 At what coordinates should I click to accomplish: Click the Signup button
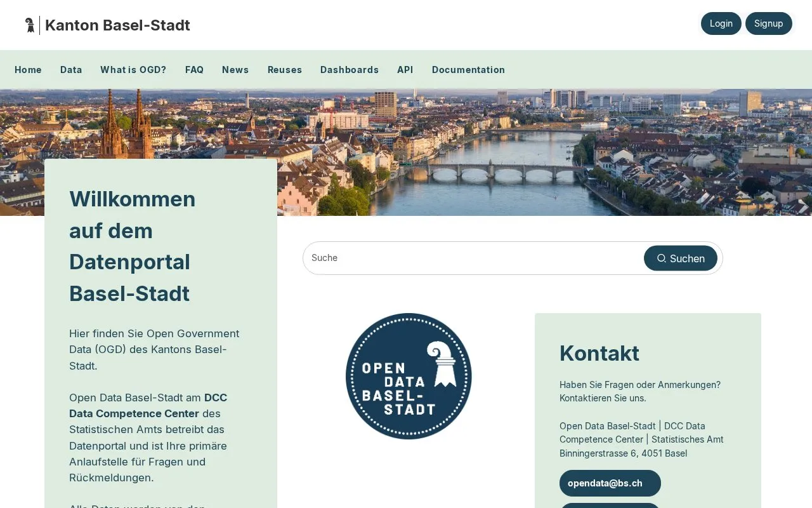point(768,23)
